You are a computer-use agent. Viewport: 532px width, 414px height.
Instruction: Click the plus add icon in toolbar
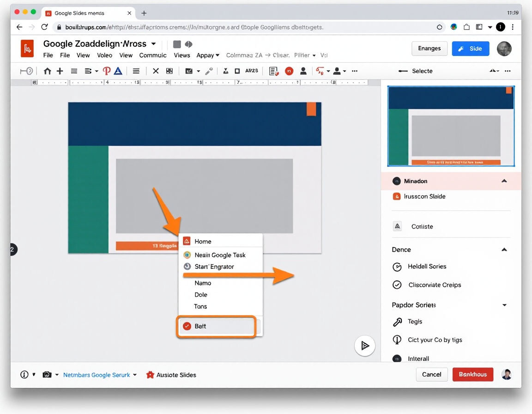[60, 71]
